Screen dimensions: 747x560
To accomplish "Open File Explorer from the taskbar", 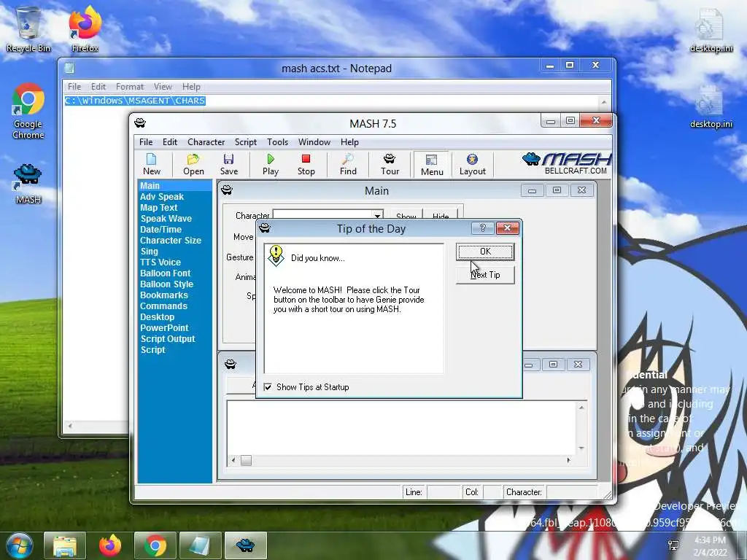I will 65,545.
